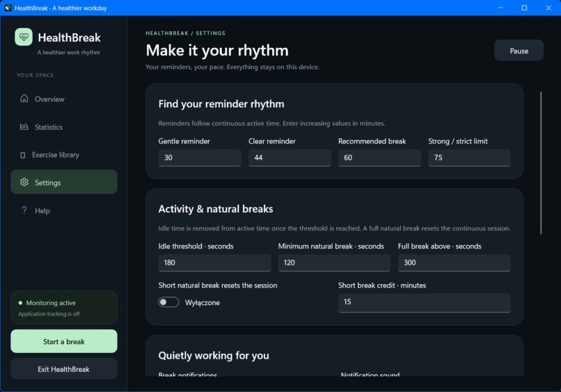Click the Recommended break field with 60
This screenshot has height=392, width=561.
[x=379, y=157]
